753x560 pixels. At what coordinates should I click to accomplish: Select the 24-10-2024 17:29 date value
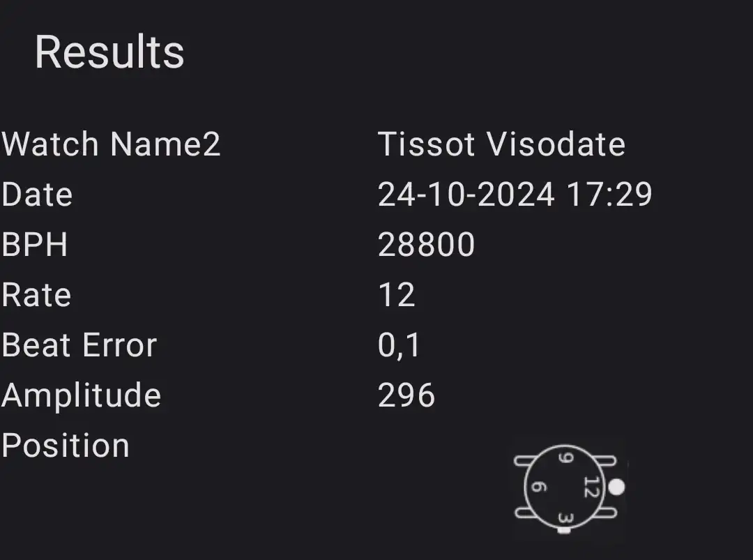click(x=515, y=194)
